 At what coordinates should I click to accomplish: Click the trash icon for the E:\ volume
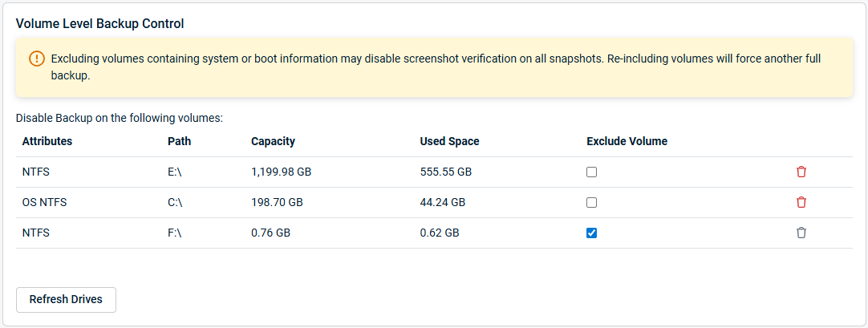coord(801,172)
